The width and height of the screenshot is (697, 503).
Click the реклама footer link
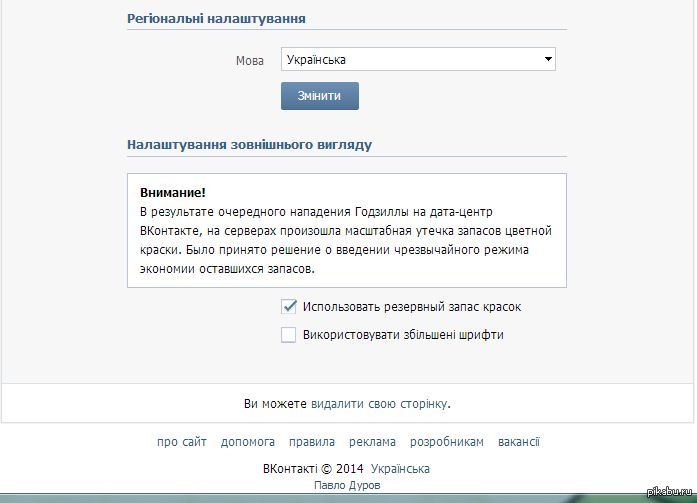click(x=372, y=442)
